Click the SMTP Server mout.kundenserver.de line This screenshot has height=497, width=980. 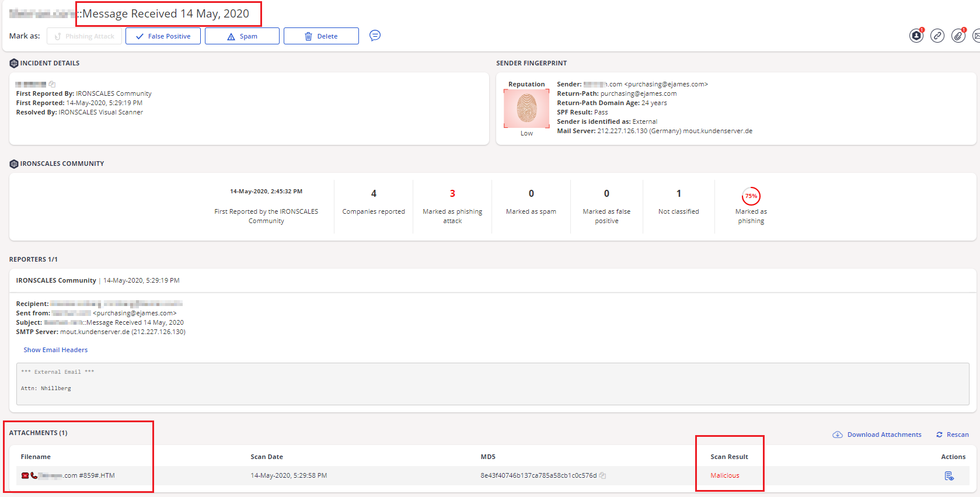(x=100, y=332)
